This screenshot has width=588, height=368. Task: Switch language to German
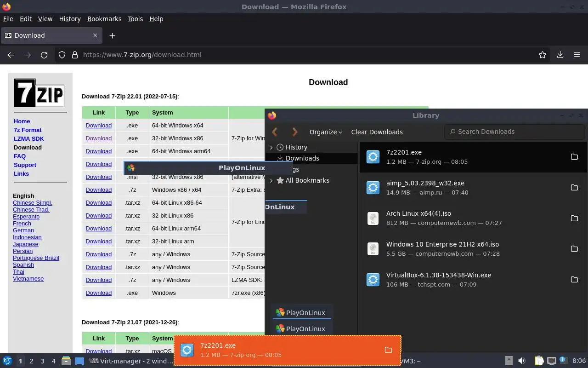tap(23, 230)
